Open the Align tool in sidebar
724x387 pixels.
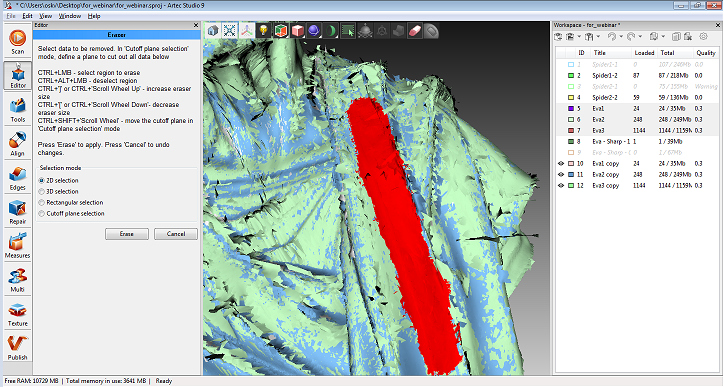pos(18,144)
